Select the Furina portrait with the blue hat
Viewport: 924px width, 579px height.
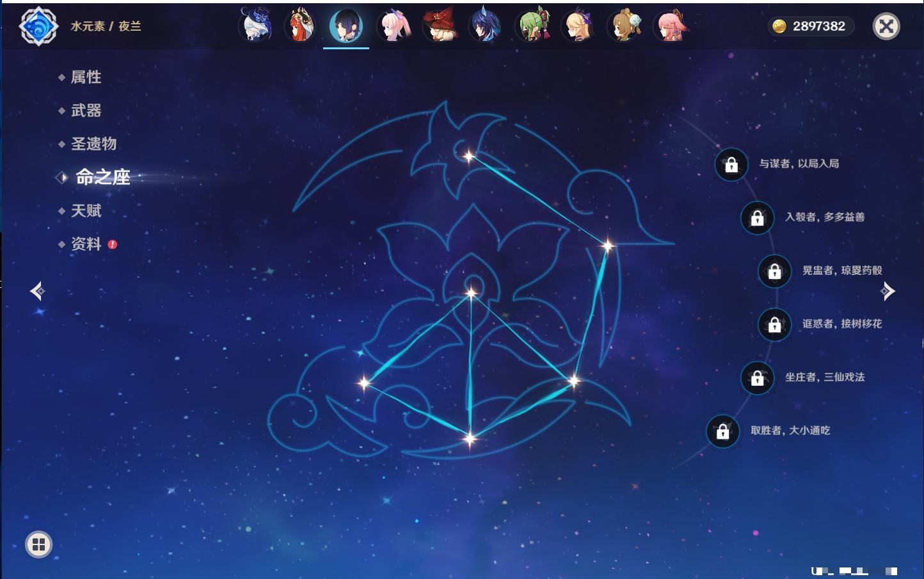coord(255,26)
